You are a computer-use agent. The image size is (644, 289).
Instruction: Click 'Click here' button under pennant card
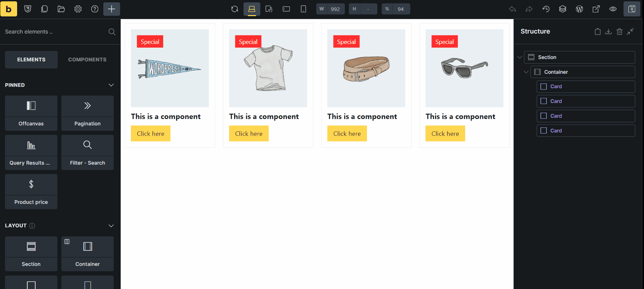tap(151, 133)
